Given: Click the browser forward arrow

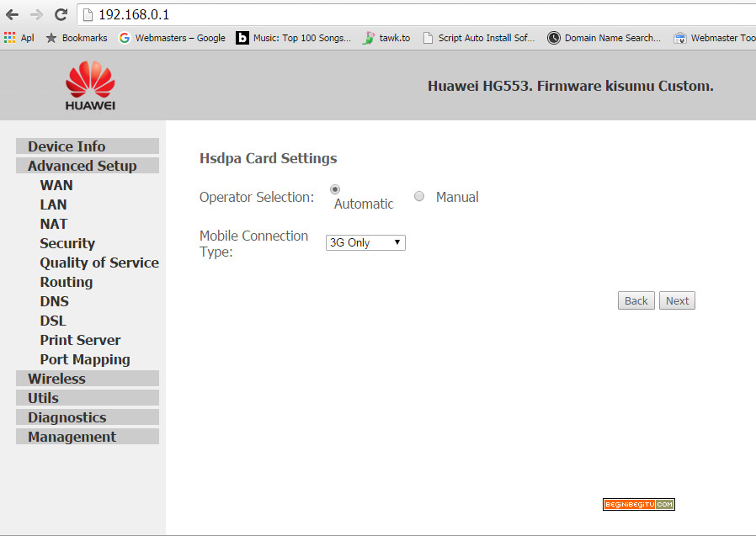Looking at the screenshot, I should 36,15.
